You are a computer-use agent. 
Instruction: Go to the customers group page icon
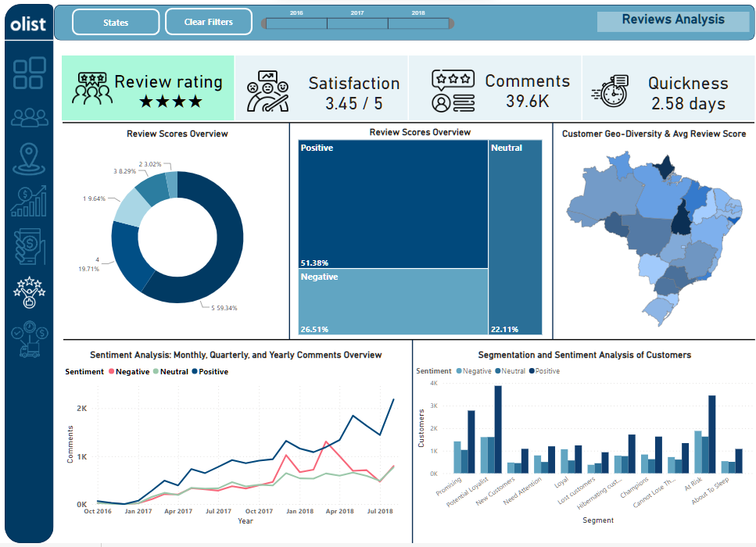tap(29, 117)
